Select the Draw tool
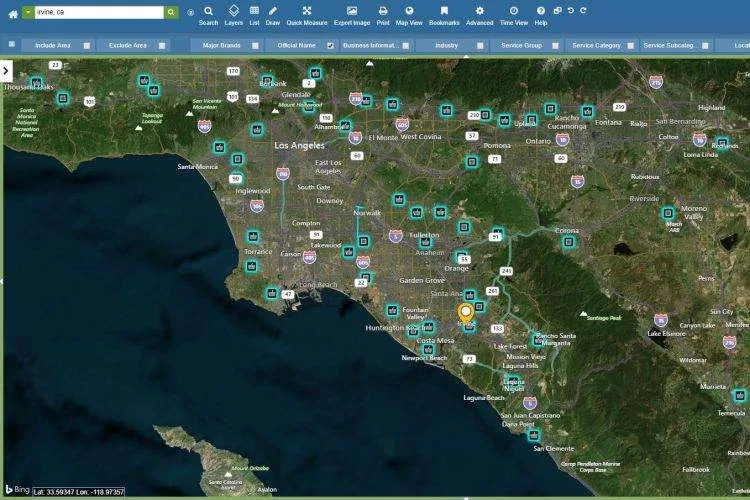The height and width of the screenshot is (500, 750). pos(273,16)
